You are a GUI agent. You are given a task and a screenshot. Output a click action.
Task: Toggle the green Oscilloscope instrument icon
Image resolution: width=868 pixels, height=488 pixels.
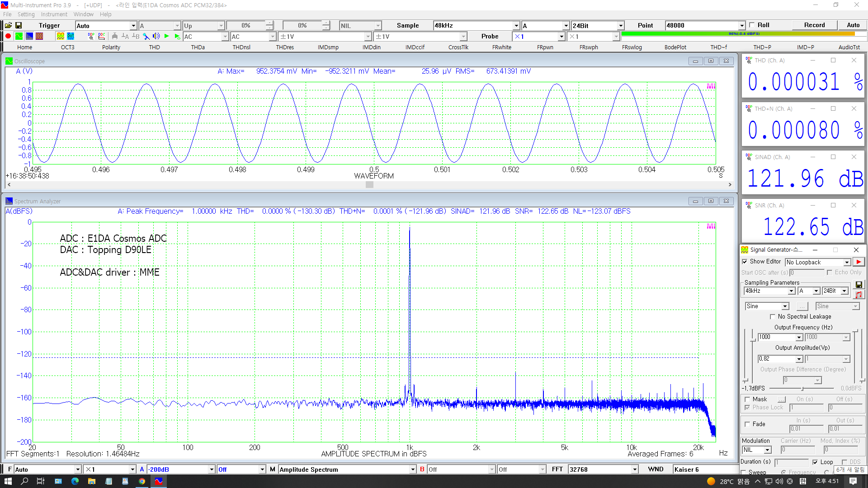click(x=19, y=37)
